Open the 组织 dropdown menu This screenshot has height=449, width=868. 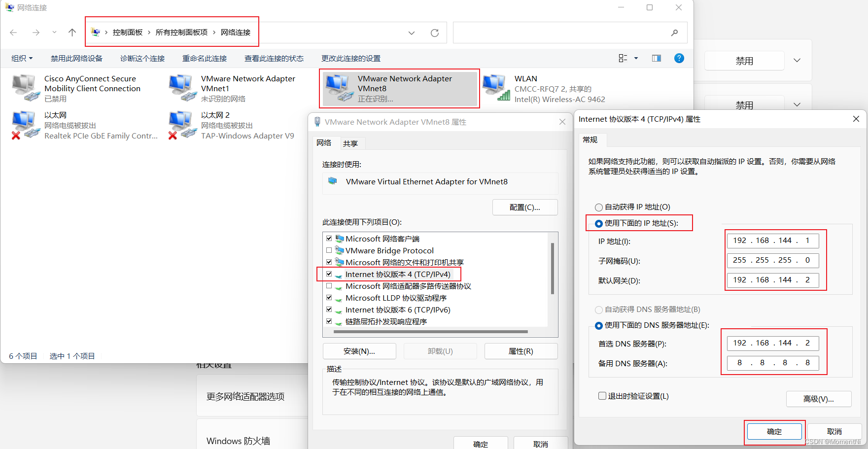22,58
